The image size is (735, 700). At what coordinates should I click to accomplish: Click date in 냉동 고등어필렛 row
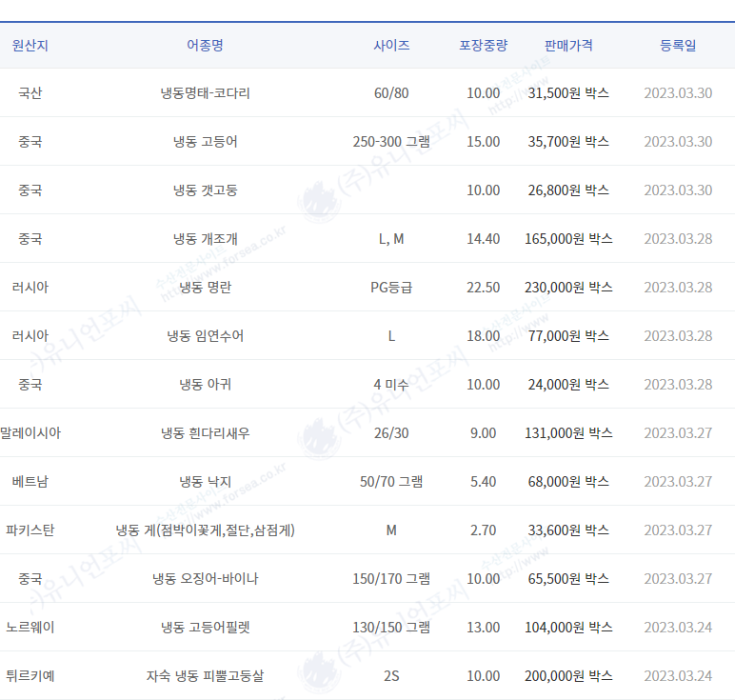[678, 628]
